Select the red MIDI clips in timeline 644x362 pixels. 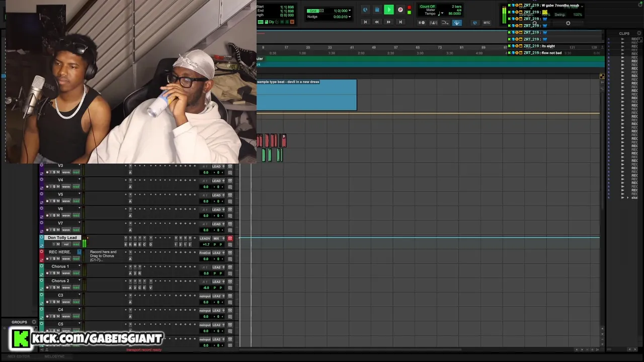(x=271, y=141)
